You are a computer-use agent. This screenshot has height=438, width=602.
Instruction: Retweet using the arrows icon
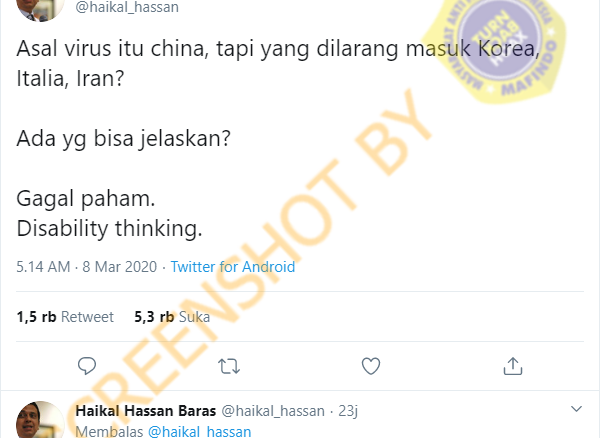[x=229, y=366]
